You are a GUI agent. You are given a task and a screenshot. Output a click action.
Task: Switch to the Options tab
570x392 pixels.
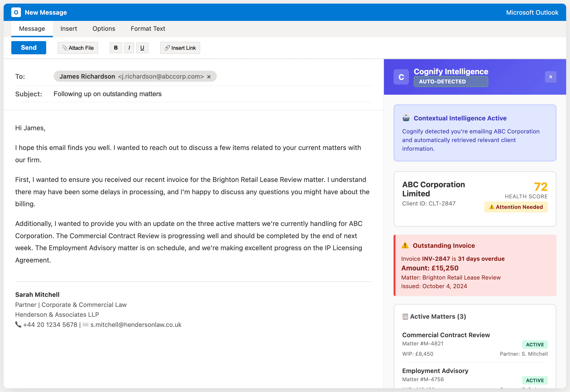(104, 29)
